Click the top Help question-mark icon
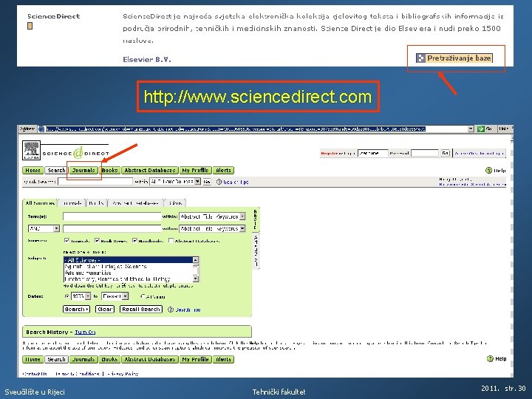This screenshot has height=399, width=532. [488, 171]
